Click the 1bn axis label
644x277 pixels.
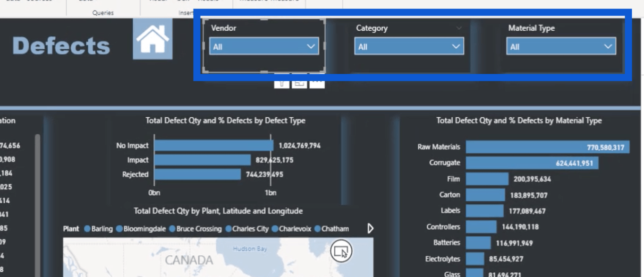click(x=270, y=193)
